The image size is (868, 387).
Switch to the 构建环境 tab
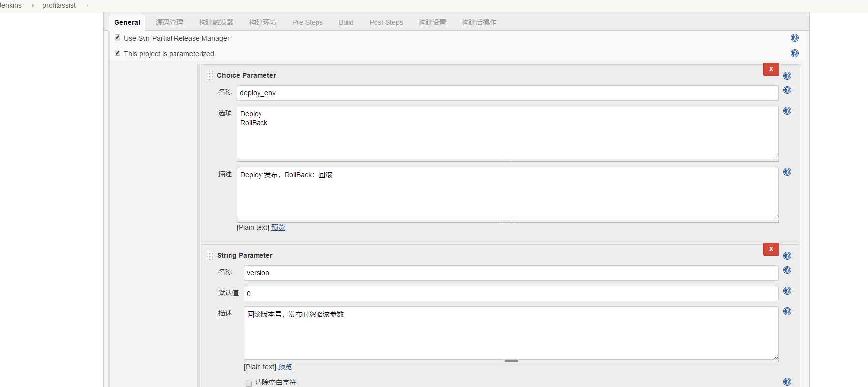263,22
